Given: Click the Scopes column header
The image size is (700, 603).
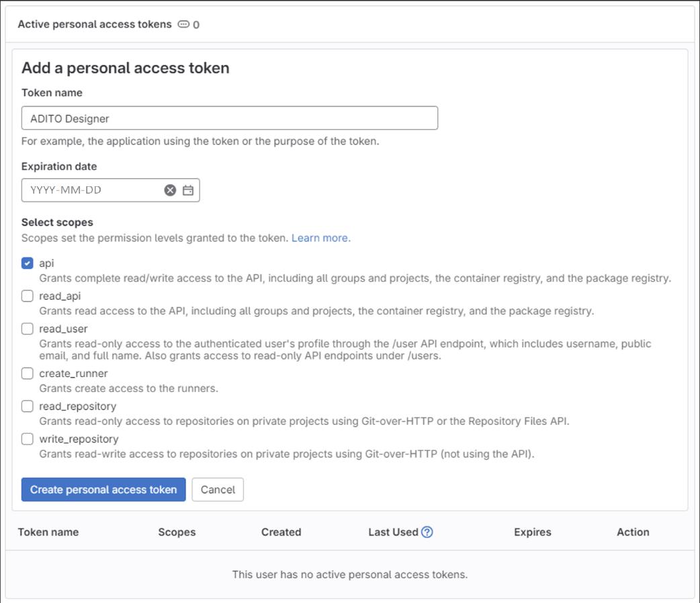Looking at the screenshot, I should (177, 532).
